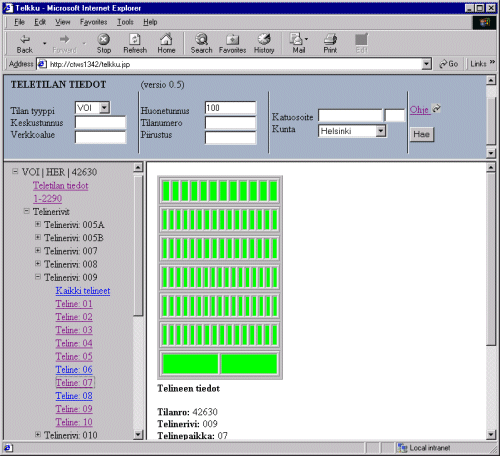The height and width of the screenshot is (456, 500).
Task: Open the Favorites toolbar icon
Action: pyautogui.click(x=232, y=43)
